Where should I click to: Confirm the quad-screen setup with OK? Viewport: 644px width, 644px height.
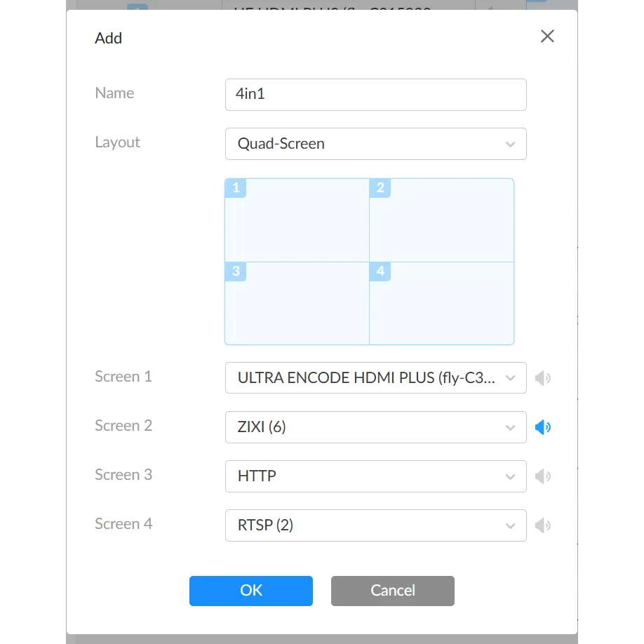tap(250, 591)
